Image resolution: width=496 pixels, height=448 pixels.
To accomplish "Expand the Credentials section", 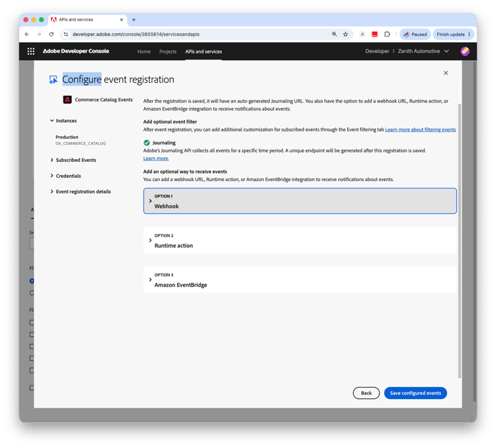I will pos(65,176).
